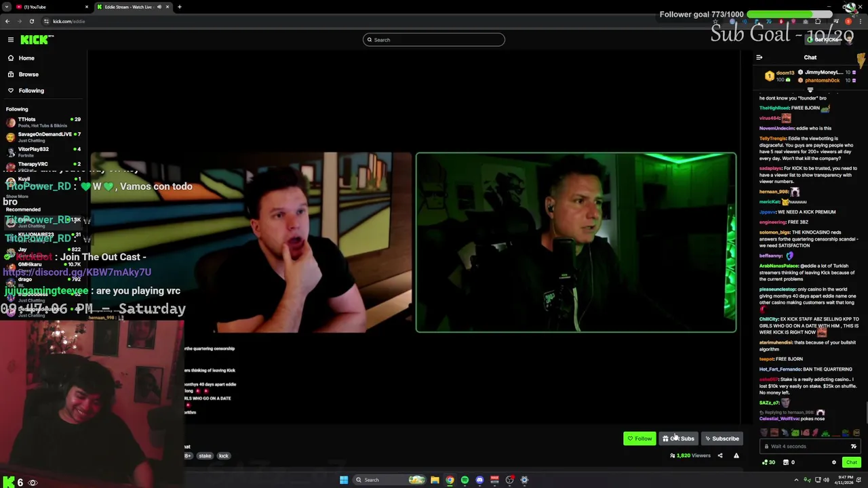The height and width of the screenshot is (488, 868).
Task: Open the Chat header title
Action: [810, 58]
